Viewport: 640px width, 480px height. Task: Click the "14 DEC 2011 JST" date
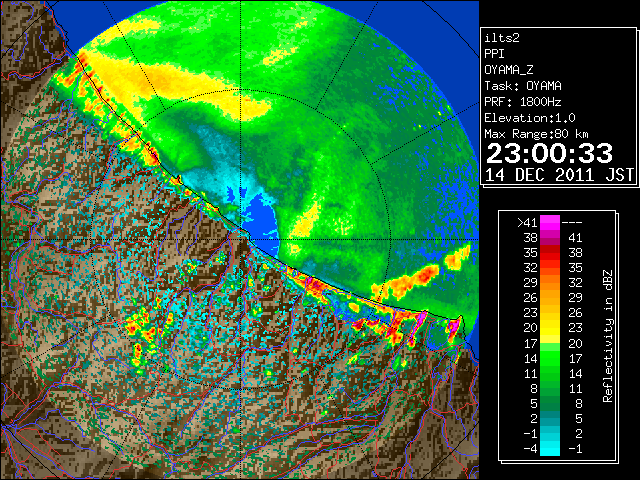point(559,175)
